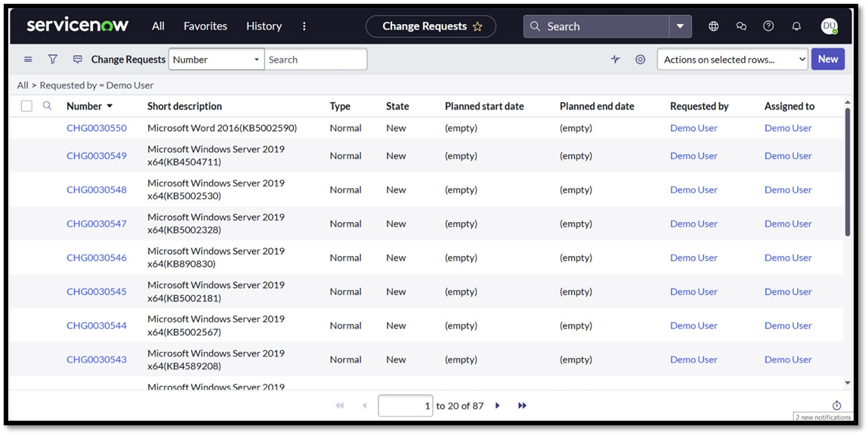The width and height of the screenshot is (868, 435).
Task: Click Assigned to Demo User for CHG0030543
Action: 788,359
